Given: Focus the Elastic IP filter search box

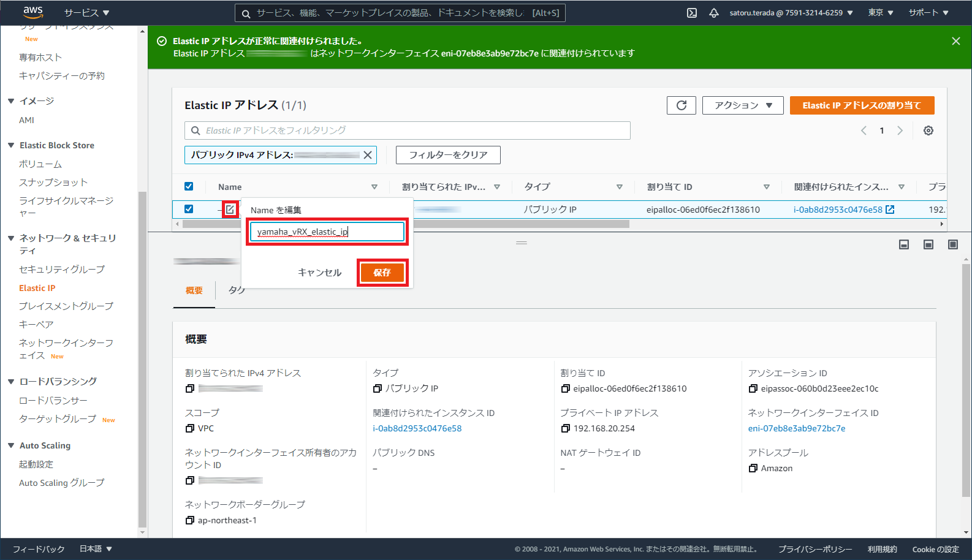Looking at the screenshot, I should click(x=408, y=131).
